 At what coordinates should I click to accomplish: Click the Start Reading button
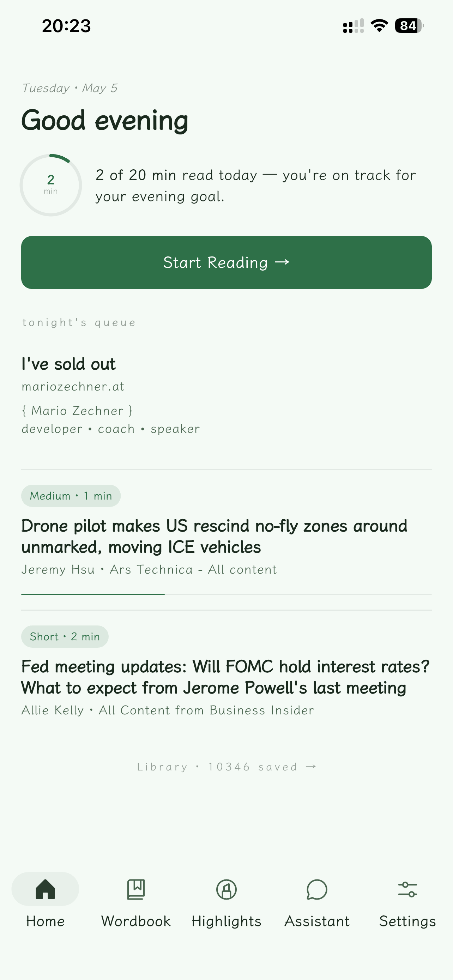tap(226, 262)
